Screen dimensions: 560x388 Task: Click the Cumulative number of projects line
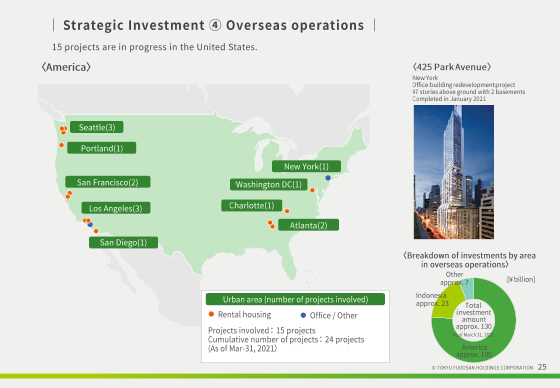(x=286, y=339)
